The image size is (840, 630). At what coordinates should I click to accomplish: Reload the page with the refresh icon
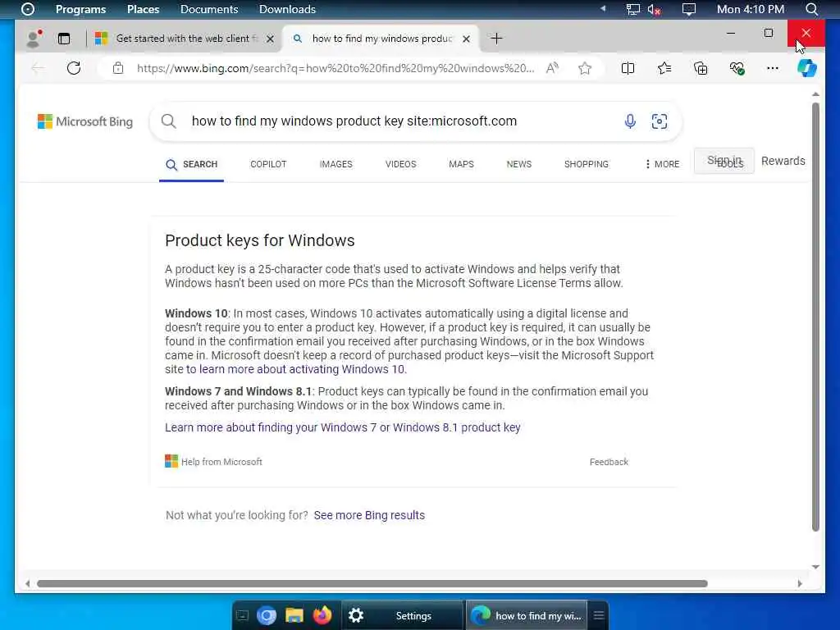coord(74,68)
